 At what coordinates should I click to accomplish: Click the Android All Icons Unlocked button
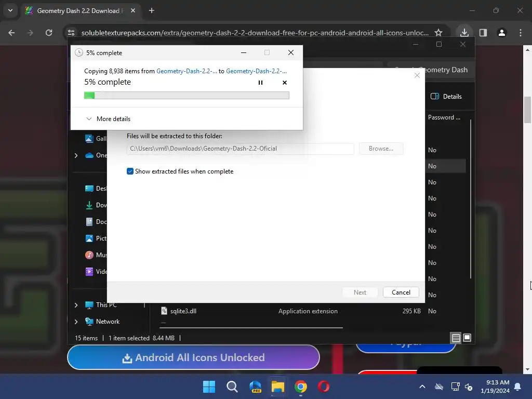pyautogui.click(x=193, y=357)
